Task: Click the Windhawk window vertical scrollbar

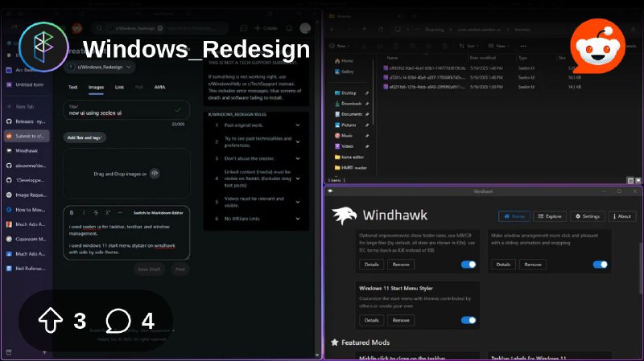Action: [640, 269]
